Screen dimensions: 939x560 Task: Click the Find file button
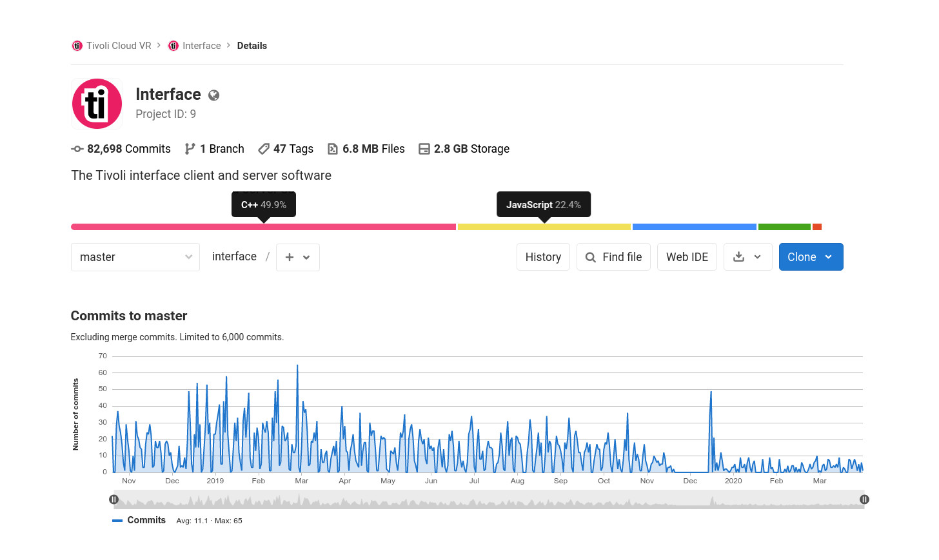tap(613, 257)
